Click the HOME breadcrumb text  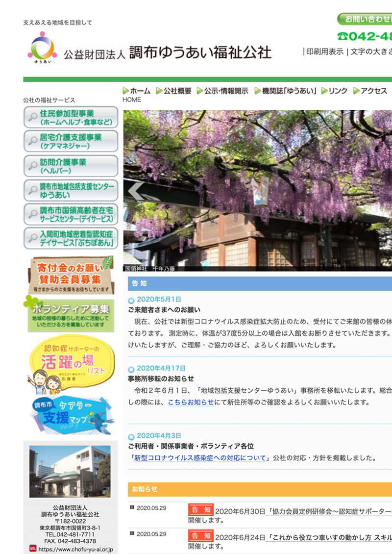click(132, 100)
